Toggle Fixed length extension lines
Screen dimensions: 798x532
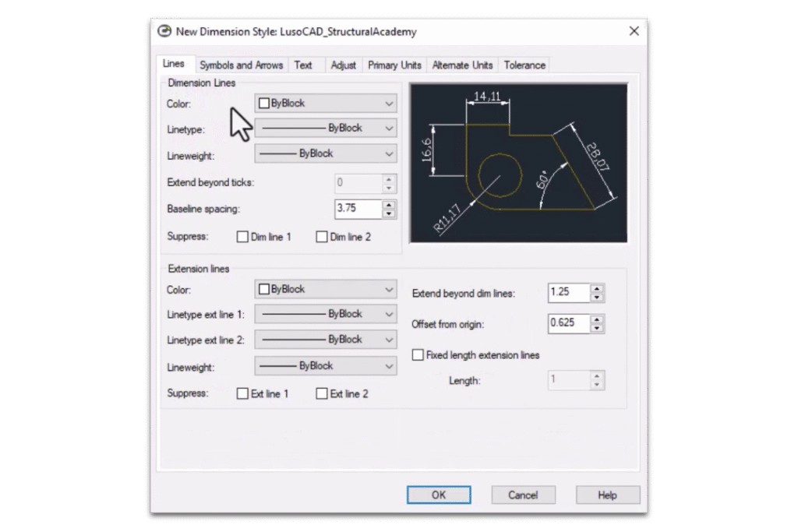(418, 355)
